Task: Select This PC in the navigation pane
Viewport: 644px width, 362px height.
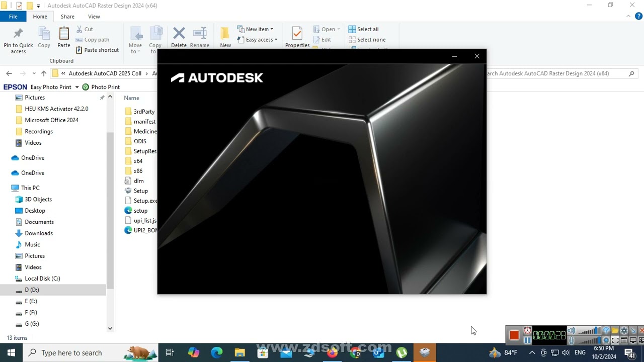Action: [30, 188]
